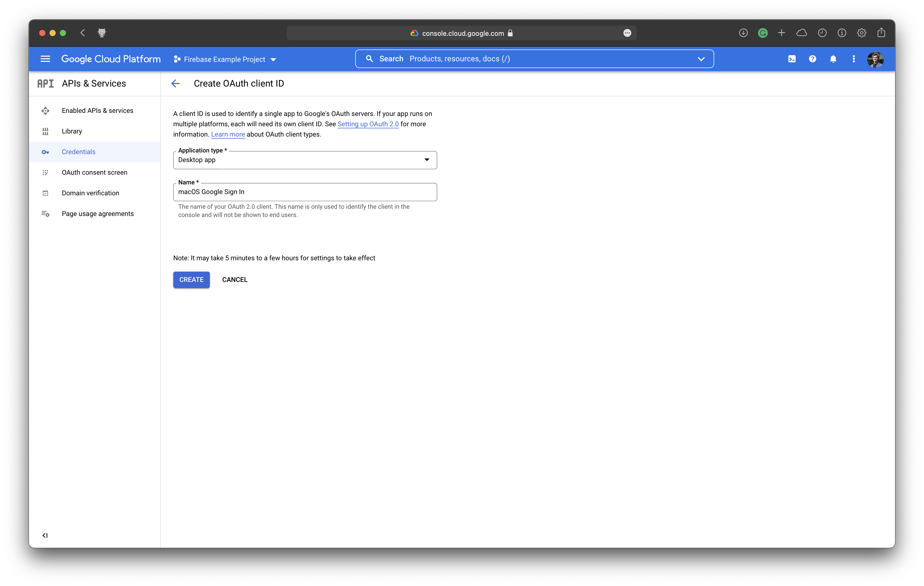Click the user account avatar

[x=875, y=60]
